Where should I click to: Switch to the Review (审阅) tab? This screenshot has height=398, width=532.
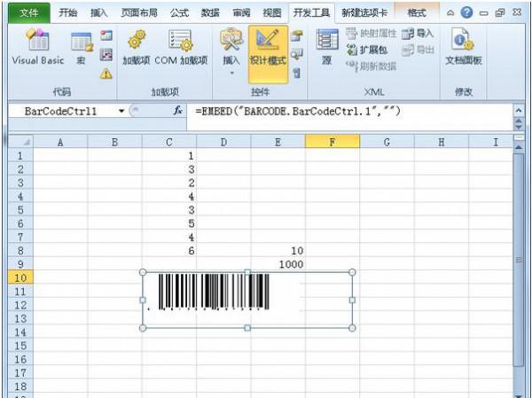241,13
